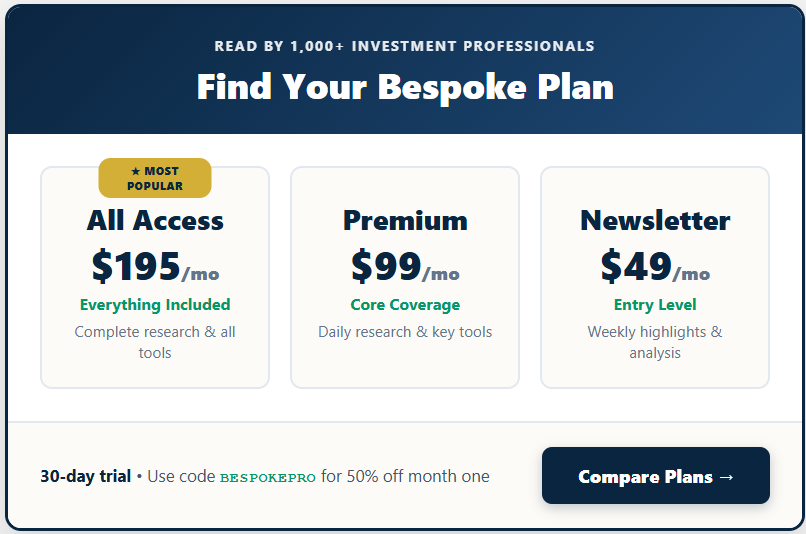Click the Core Coverage label

point(405,305)
